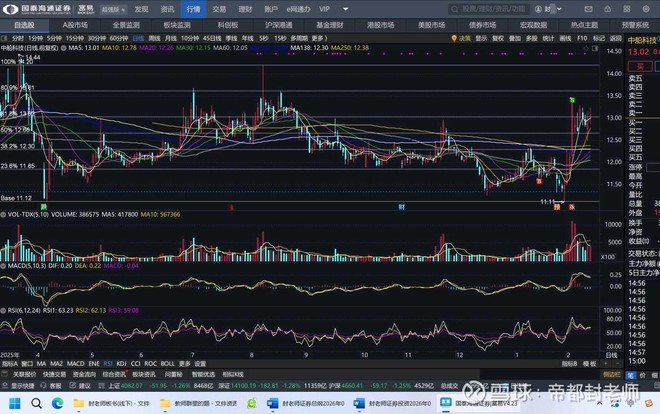660x414 pixels.
Task: Expand 更多 timeframe options
Action: click(x=319, y=38)
